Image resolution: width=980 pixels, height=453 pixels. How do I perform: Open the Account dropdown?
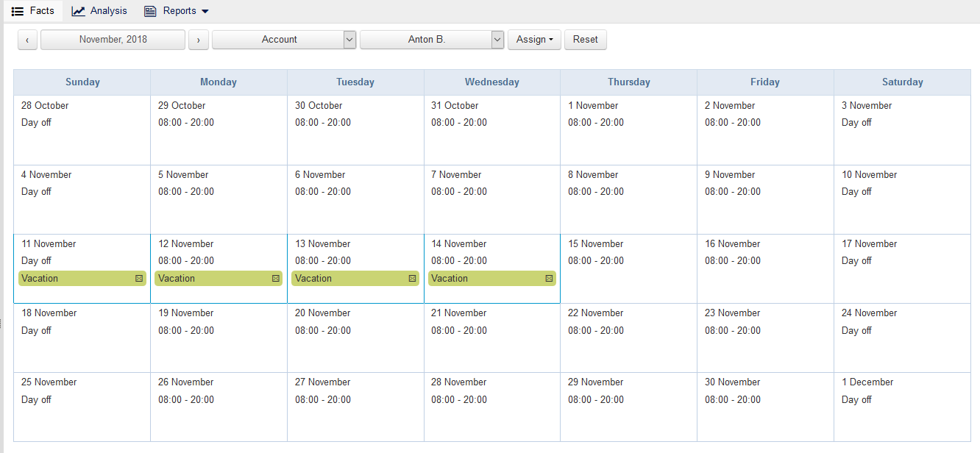[284, 39]
